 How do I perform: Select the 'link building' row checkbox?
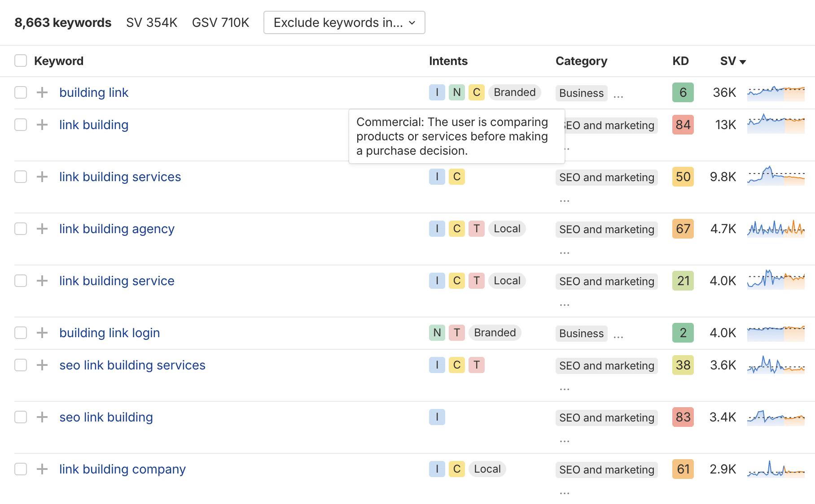[21, 125]
